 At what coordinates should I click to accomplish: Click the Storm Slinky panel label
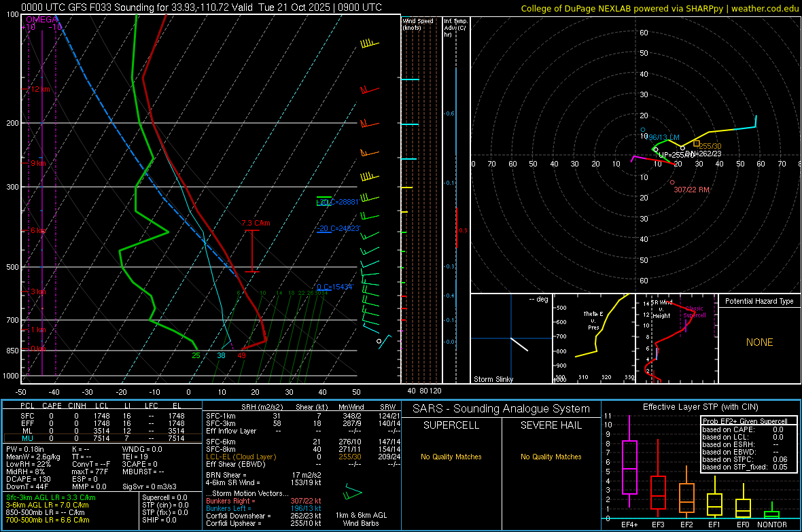(x=493, y=379)
